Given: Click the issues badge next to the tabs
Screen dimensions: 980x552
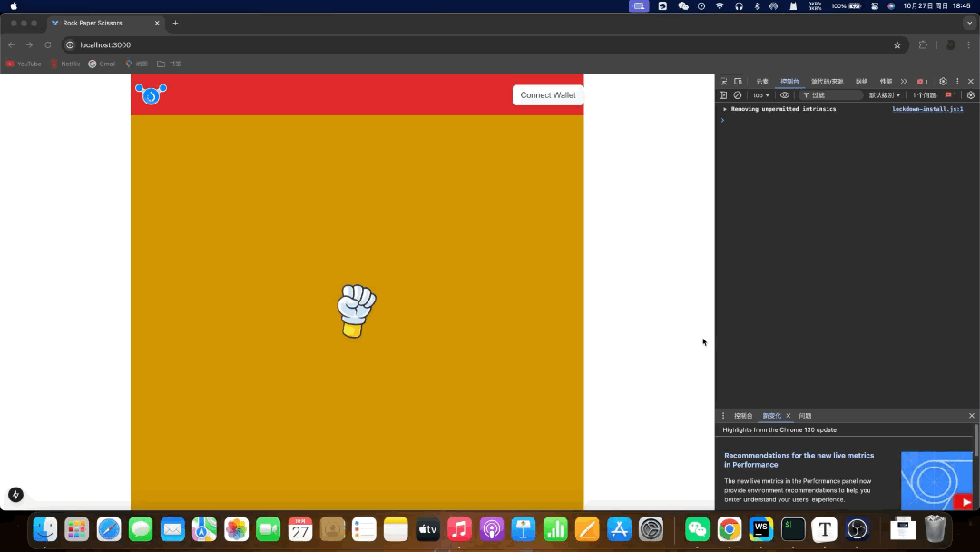Looking at the screenshot, I should pos(923,82).
